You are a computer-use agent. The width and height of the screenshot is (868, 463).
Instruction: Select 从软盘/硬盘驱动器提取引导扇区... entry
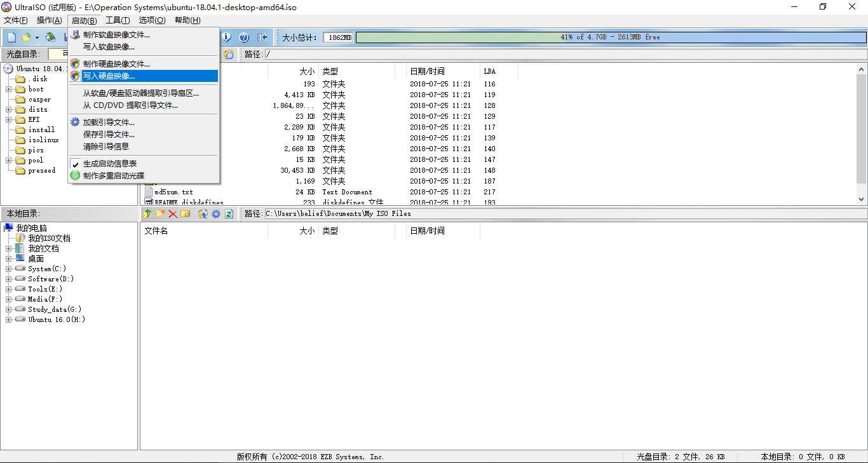click(144, 93)
